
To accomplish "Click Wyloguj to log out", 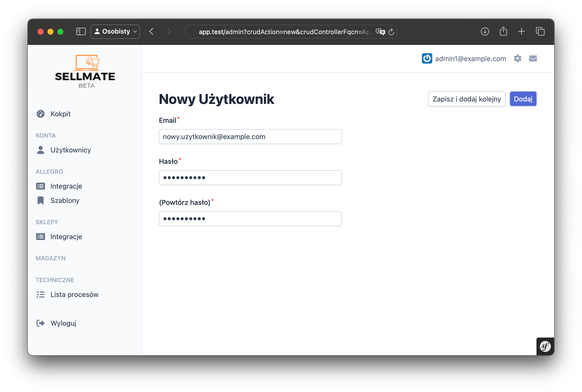I will (x=63, y=323).
